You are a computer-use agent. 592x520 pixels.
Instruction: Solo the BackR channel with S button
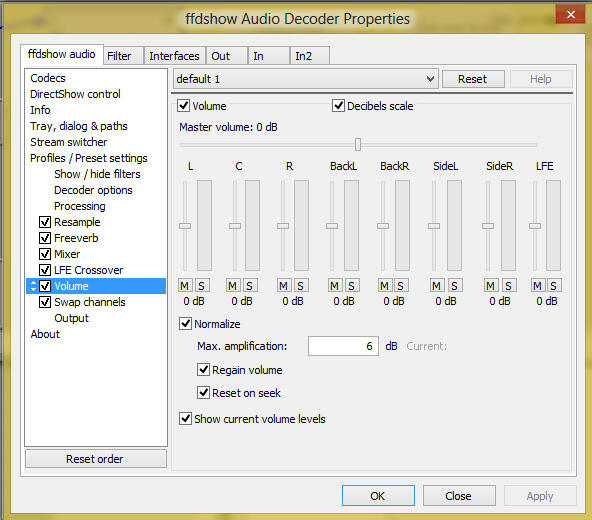(401, 286)
